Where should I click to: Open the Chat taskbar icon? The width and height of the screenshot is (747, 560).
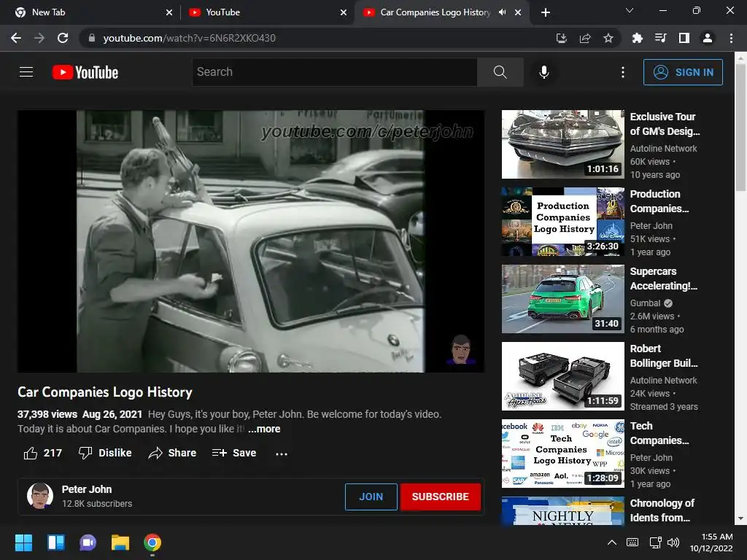click(88, 542)
